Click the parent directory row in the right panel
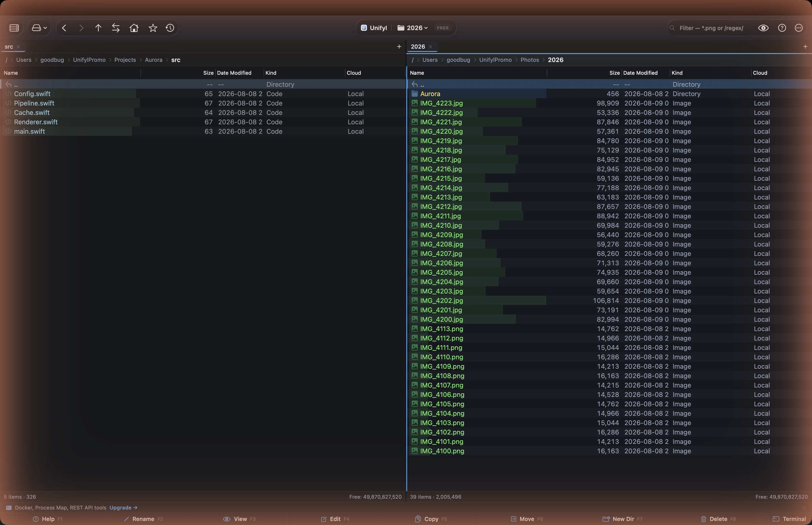The width and height of the screenshot is (812, 525). 609,84
